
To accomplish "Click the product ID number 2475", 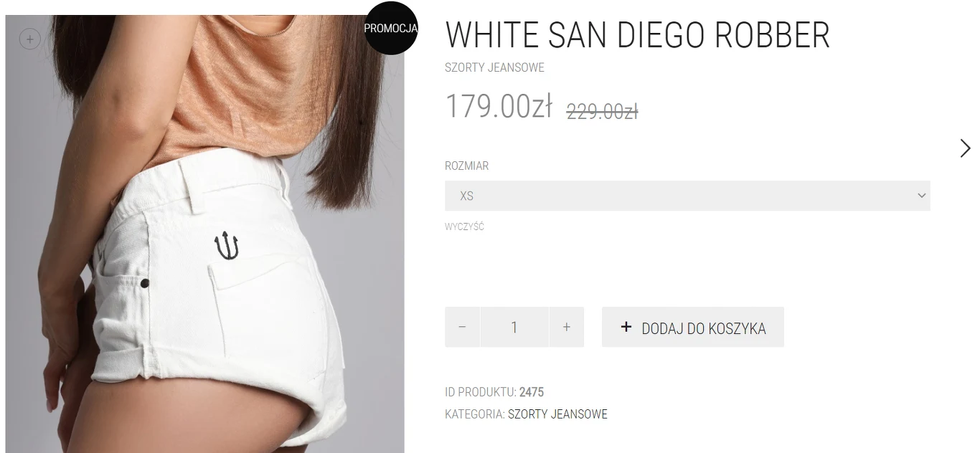I will point(532,392).
